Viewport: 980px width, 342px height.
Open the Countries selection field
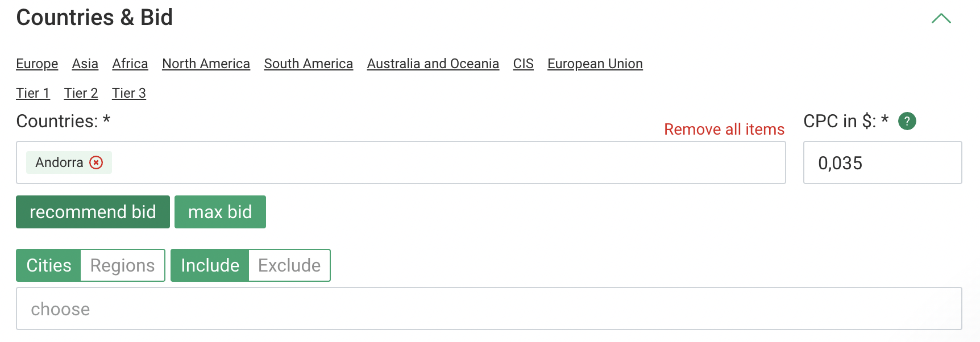[443, 162]
